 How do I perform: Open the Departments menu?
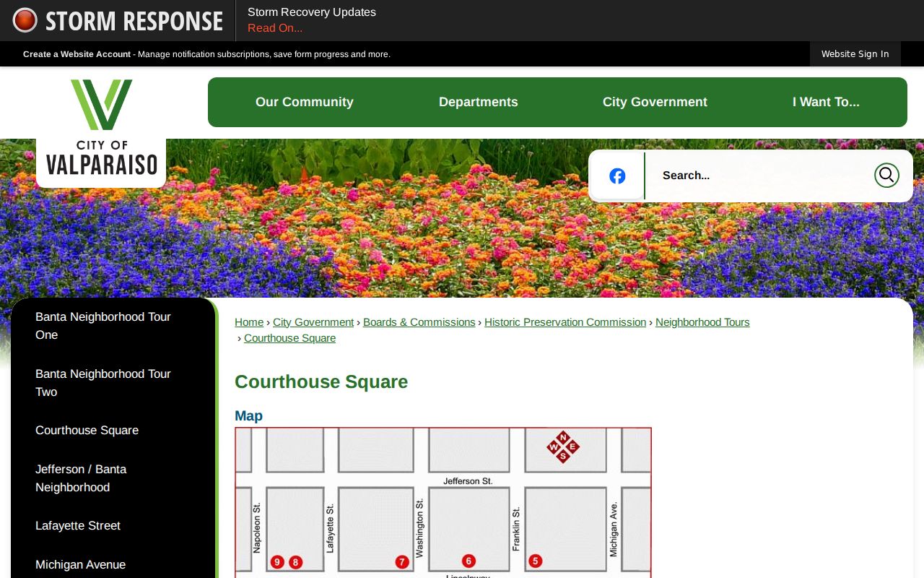479,102
